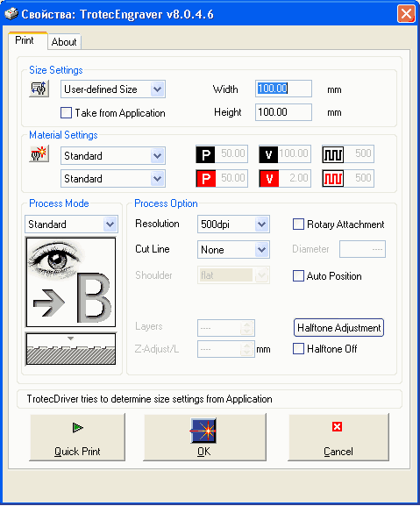Switch to the About tab
The image size is (420, 506).
click(x=64, y=42)
